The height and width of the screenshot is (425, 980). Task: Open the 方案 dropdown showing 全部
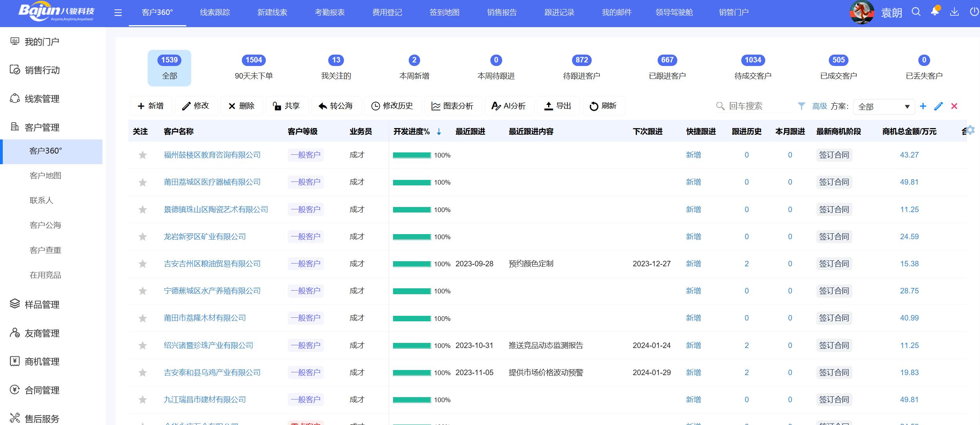click(x=883, y=106)
